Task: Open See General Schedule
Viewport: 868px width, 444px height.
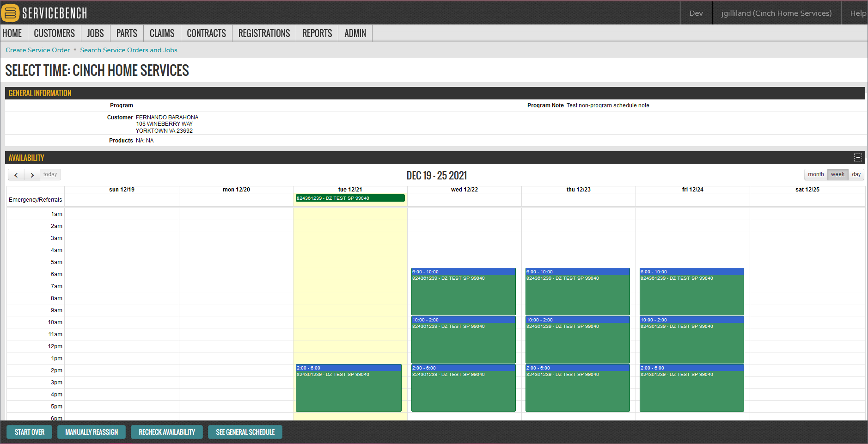Action: (x=245, y=432)
